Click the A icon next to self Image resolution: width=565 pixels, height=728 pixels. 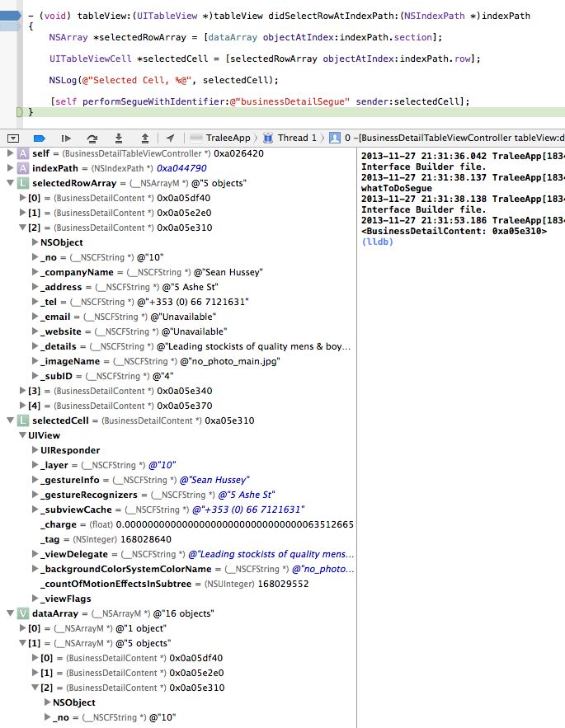(x=23, y=153)
